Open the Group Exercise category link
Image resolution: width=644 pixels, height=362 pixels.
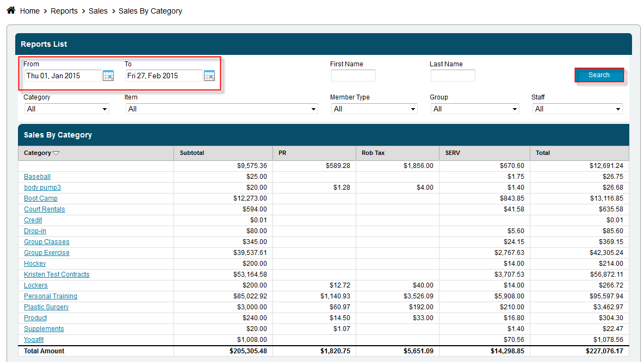46,252
